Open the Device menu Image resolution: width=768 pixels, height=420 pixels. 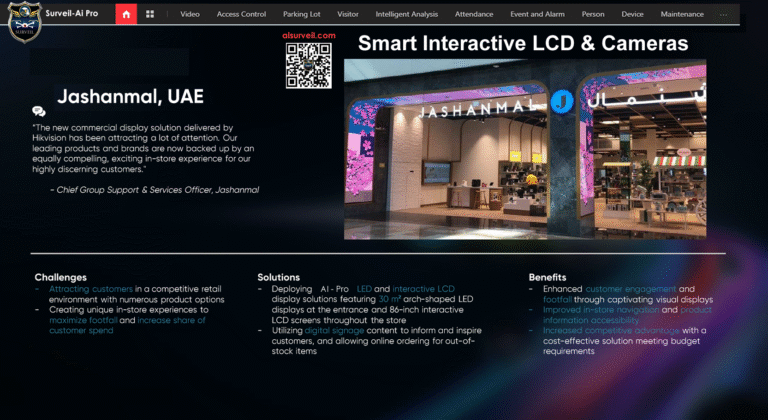click(632, 14)
